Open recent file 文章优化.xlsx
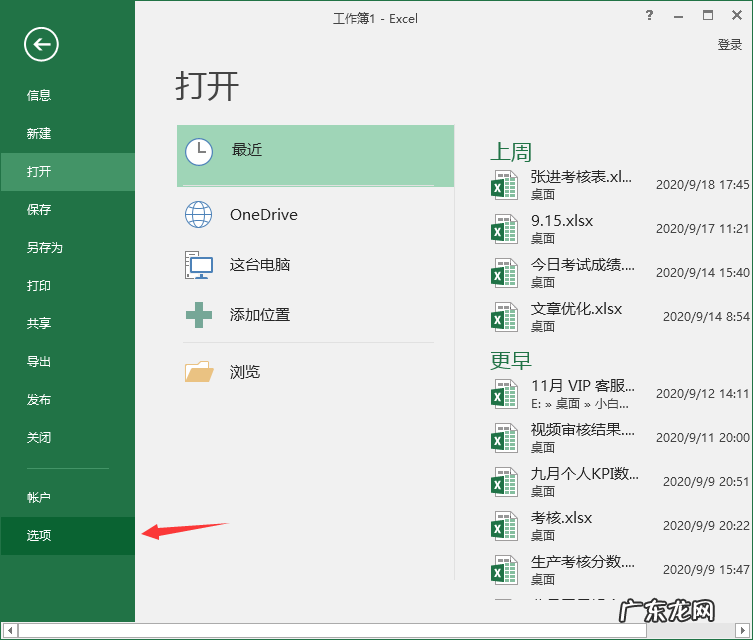 coord(576,309)
